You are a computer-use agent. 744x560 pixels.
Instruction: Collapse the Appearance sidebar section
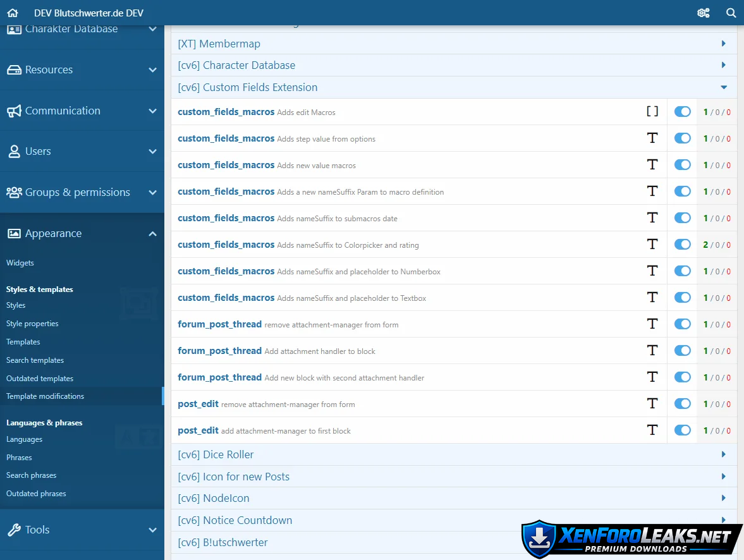click(152, 234)
